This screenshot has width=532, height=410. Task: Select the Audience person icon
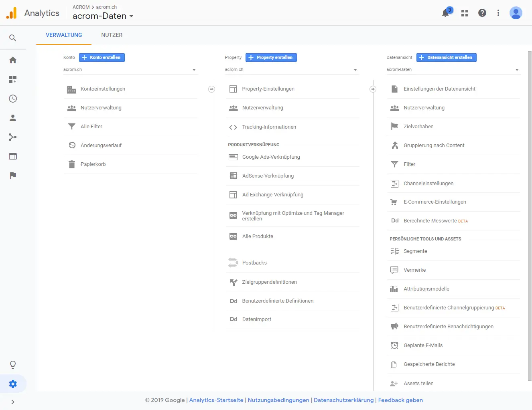[12, 118]
